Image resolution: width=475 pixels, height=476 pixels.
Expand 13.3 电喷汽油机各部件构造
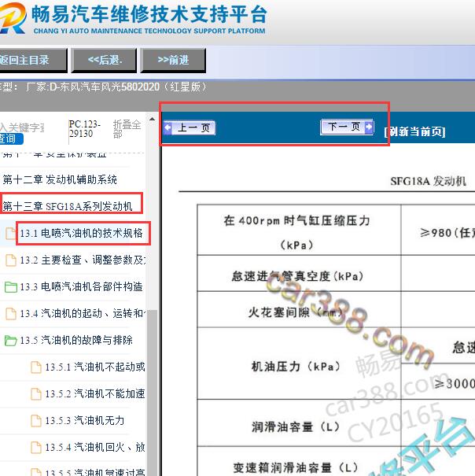[81, 286]
